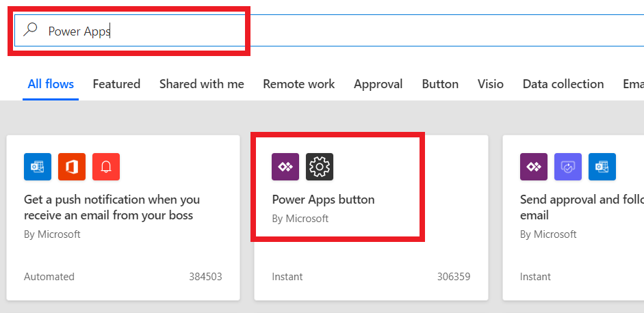Click the Approvals icon on Send approval card

(x=568, y=167)
